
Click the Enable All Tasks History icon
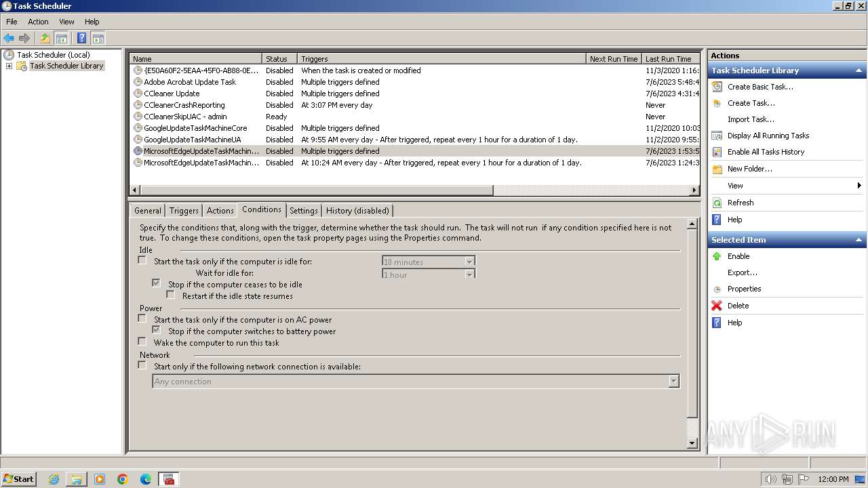click(x=717, y=152)
